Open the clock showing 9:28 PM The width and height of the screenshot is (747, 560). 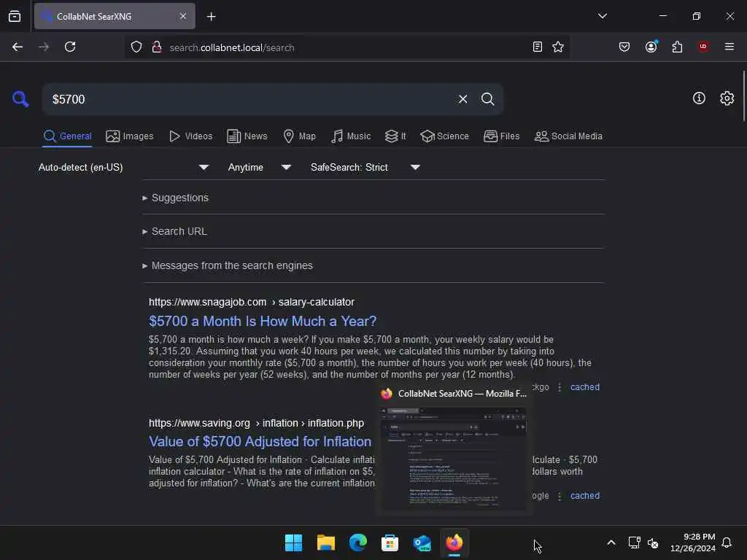(693, 542)
